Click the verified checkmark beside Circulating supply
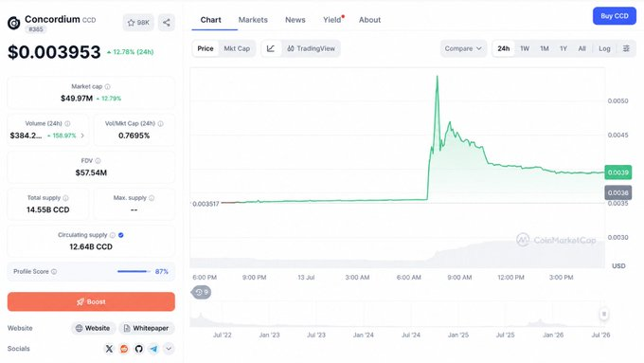Screen dimensions: 644x363 [x=121, y=235]
